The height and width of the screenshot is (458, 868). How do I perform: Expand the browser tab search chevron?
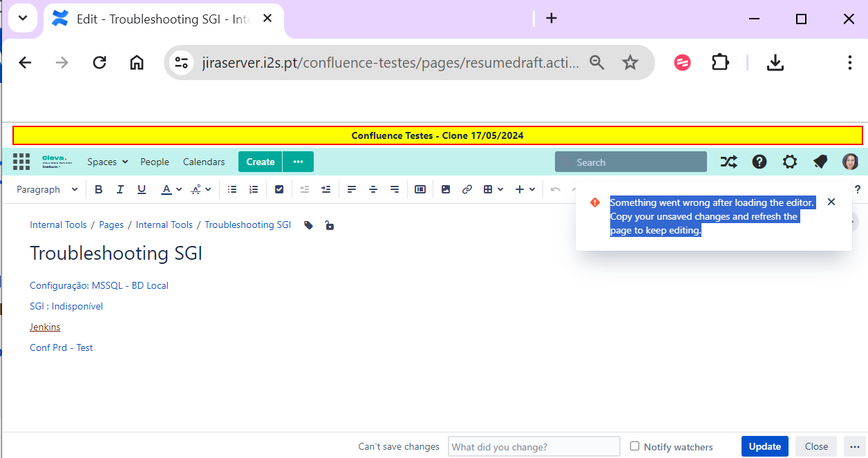click(23, 19)
